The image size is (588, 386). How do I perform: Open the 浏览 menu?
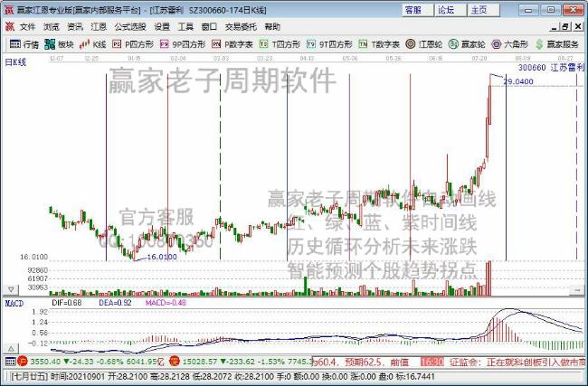tap(52, 27)
